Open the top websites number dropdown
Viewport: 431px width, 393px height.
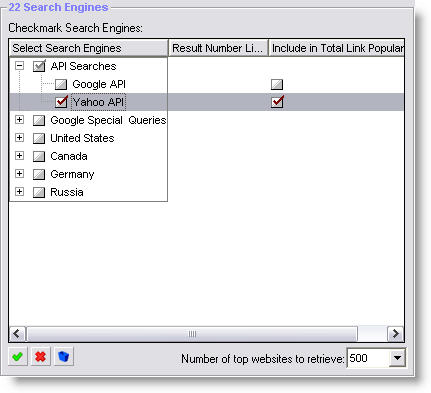pyautogui.click(x=397, y=358)
